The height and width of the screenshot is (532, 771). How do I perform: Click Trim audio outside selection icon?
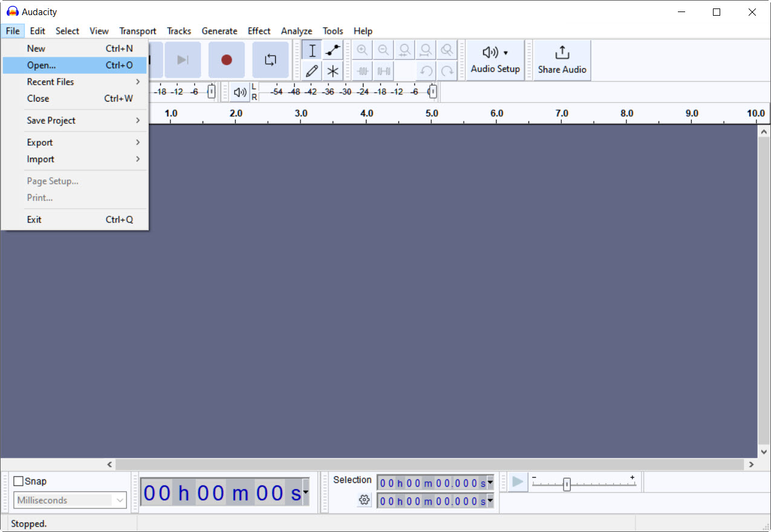coord(362,71)
